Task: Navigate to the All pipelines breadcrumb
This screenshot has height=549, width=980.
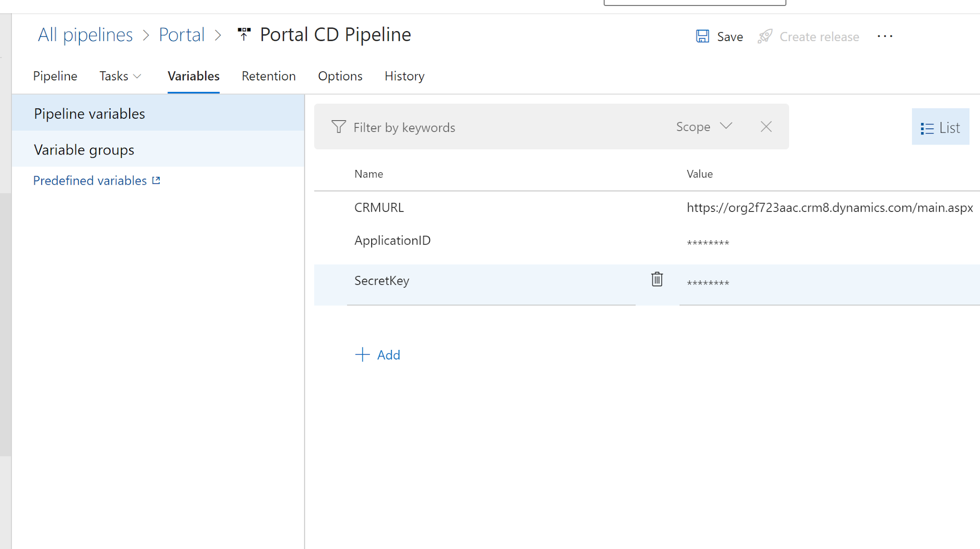Action: [85, 35]
